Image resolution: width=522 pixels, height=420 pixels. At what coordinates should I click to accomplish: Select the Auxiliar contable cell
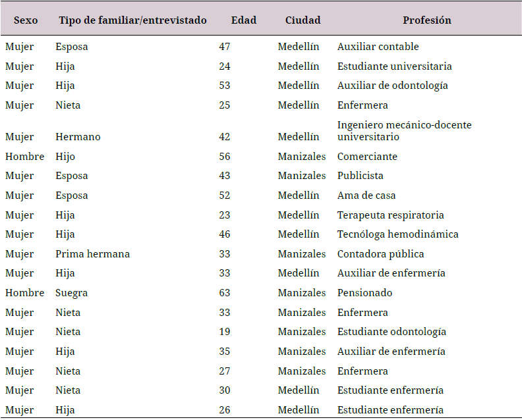(x=378, y=47)
